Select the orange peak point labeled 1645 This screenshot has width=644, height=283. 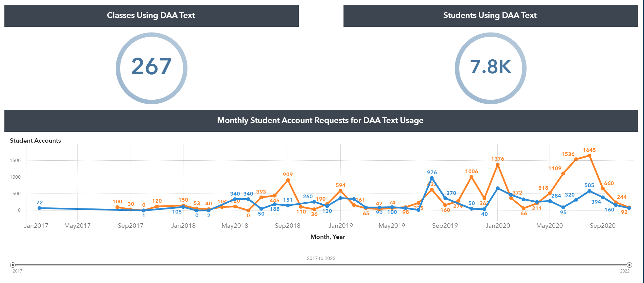click(x=590, y=156)
